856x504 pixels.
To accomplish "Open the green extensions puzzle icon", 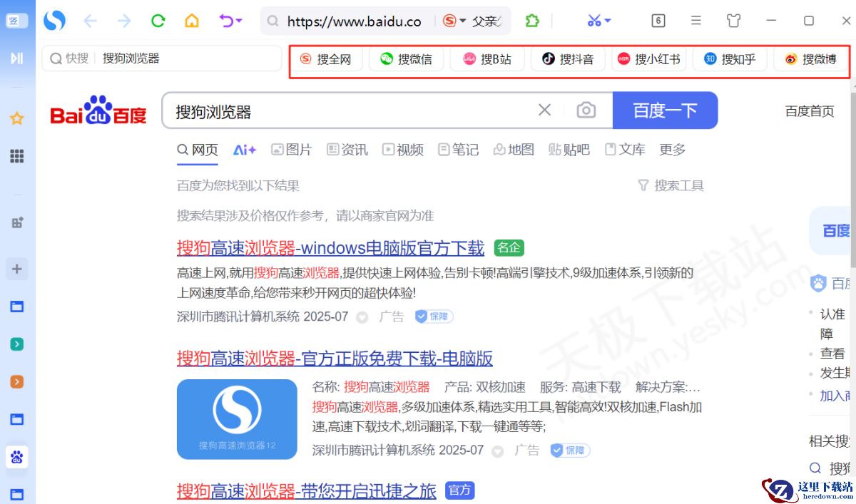I will pyautogui.click(x=532, y=21).
